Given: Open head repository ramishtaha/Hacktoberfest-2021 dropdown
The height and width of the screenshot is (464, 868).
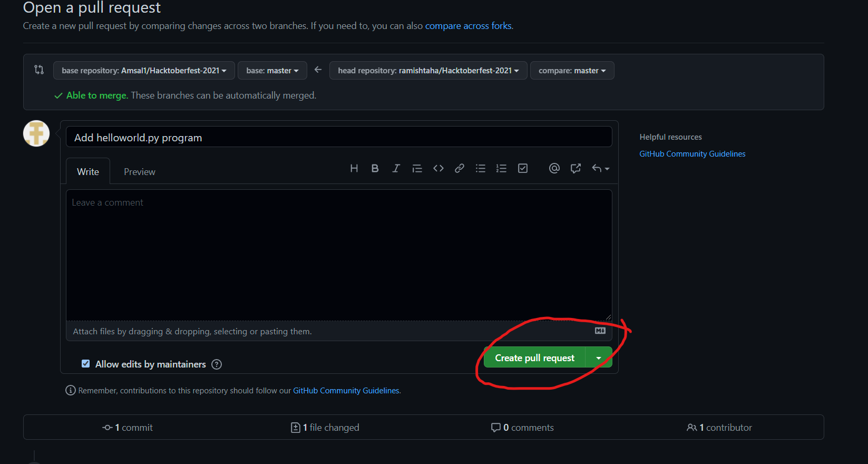Looking at the screenshot, I should click(x=428, y=71).
